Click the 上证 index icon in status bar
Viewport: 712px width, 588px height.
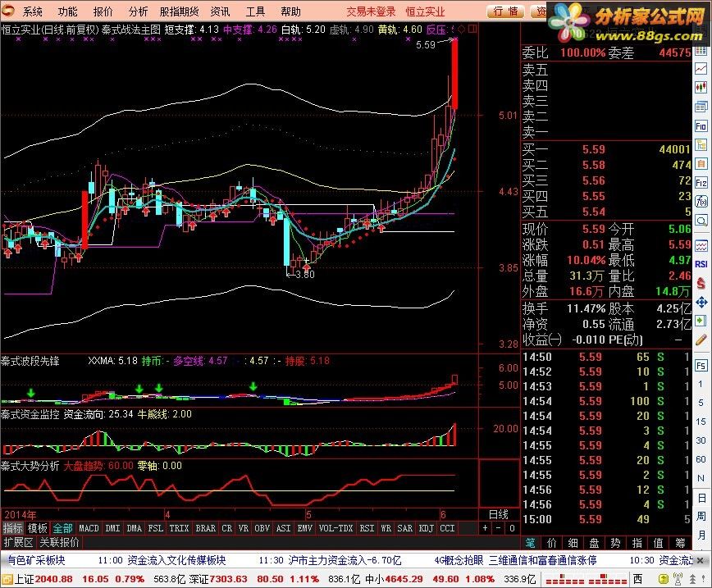(7, 579)
